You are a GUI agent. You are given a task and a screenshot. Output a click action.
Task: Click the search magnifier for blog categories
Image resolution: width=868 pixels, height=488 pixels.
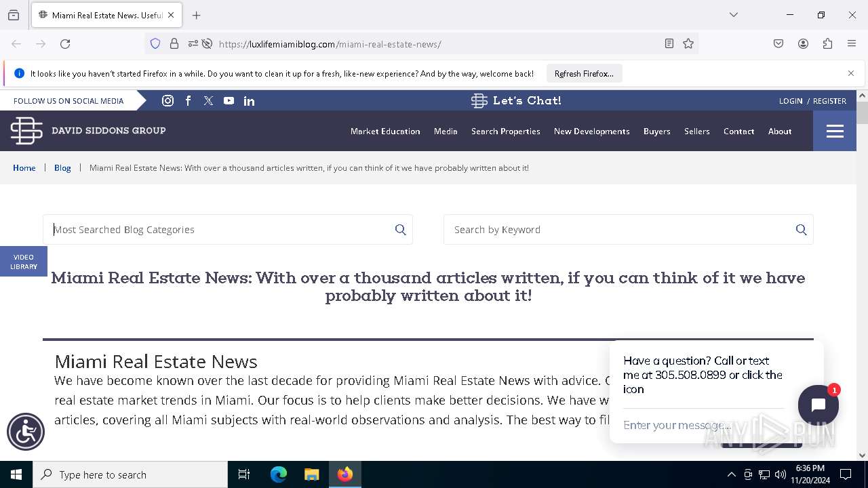401,230
